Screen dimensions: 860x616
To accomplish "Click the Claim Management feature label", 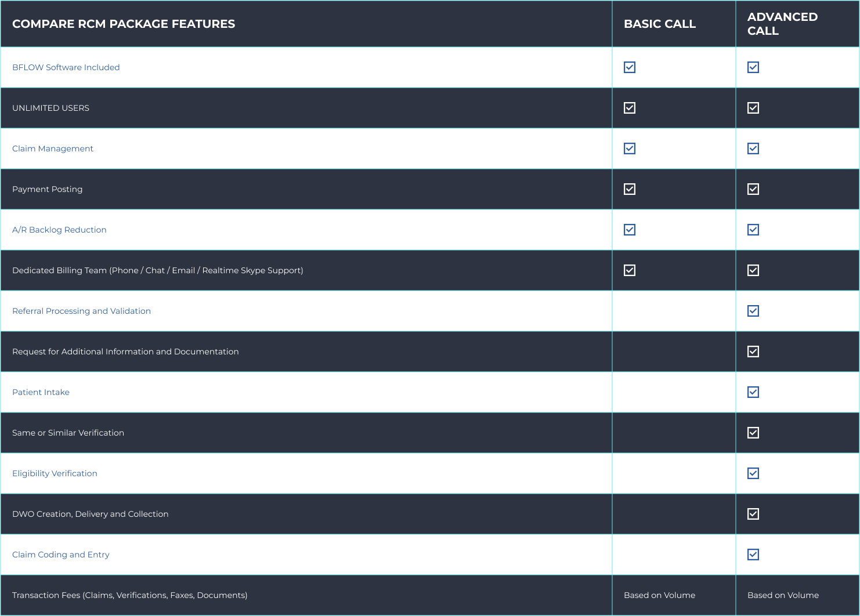I will point(53,148).
